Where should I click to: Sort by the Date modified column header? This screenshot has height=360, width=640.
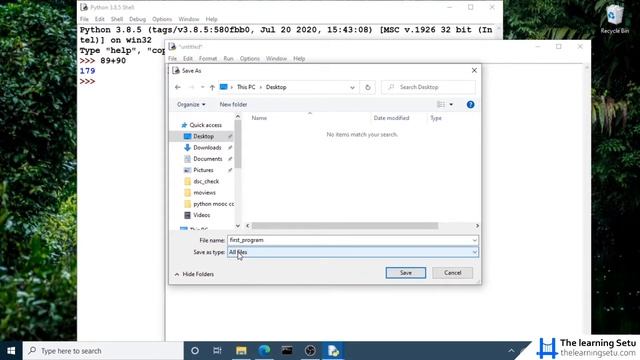pos(391,118)
